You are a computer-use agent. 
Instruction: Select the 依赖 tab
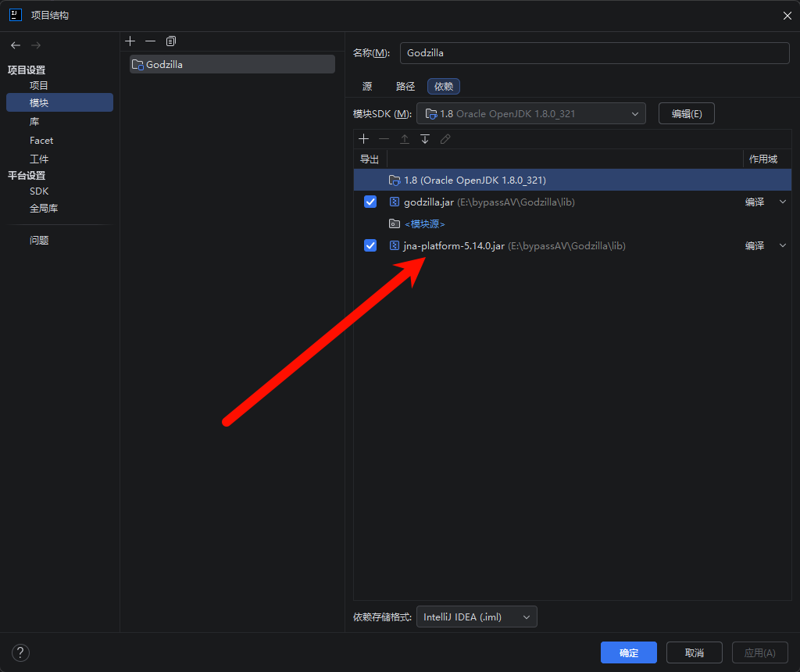[444, 87]
